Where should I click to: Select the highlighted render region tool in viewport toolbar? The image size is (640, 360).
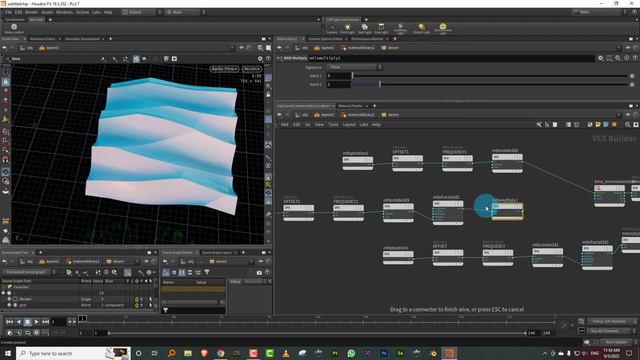pyautogui.click(x=136, y=59)
